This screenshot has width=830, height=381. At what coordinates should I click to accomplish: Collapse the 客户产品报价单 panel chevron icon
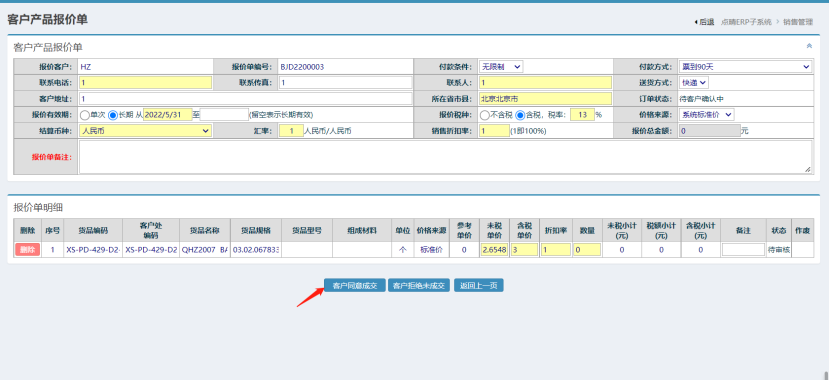pyautogui.click(x=809, y=46)
